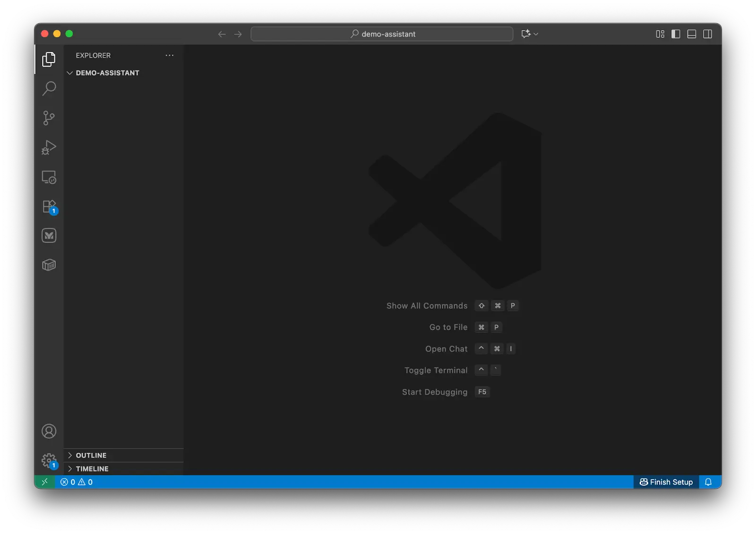The width and height of the screenshot is (756, 534).
Task: Click the notification bell in status bar
Action: [x=708, y=482]
